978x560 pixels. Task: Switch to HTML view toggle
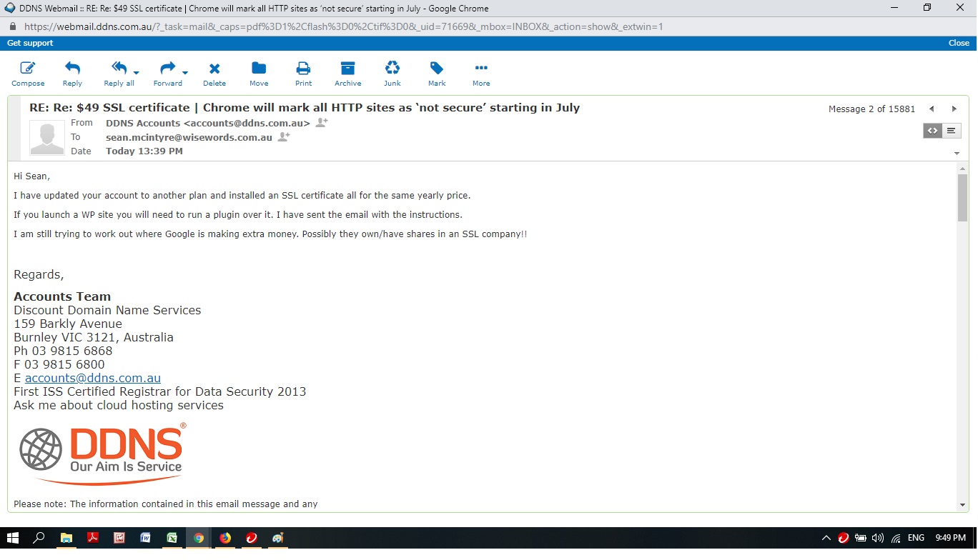[932, 131]
